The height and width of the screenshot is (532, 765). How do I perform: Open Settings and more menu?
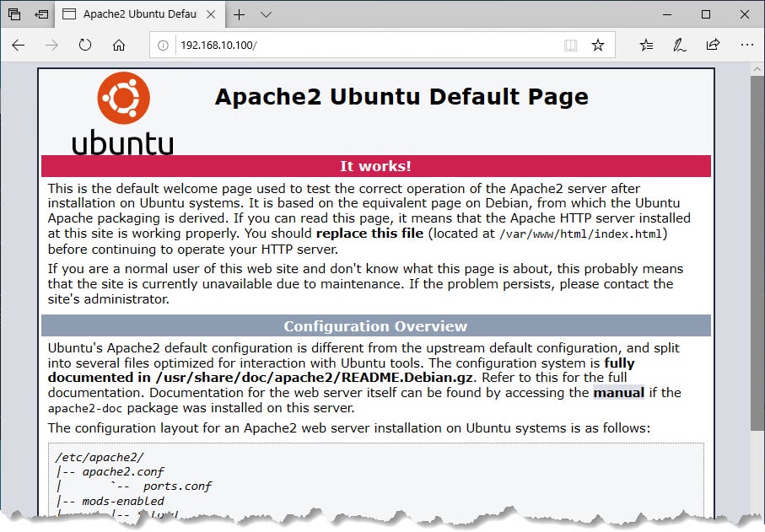[747, 45]
